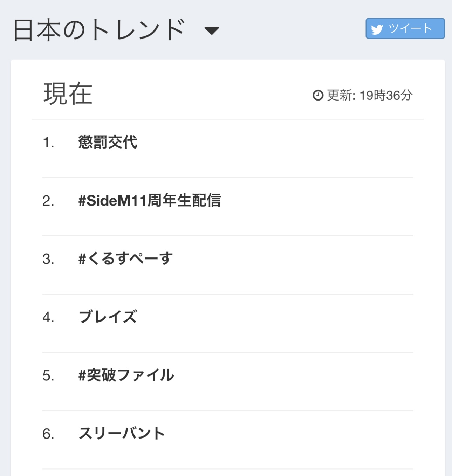Click rank number 5 in the list
452x476 pixels.
[x=48, y=375]
